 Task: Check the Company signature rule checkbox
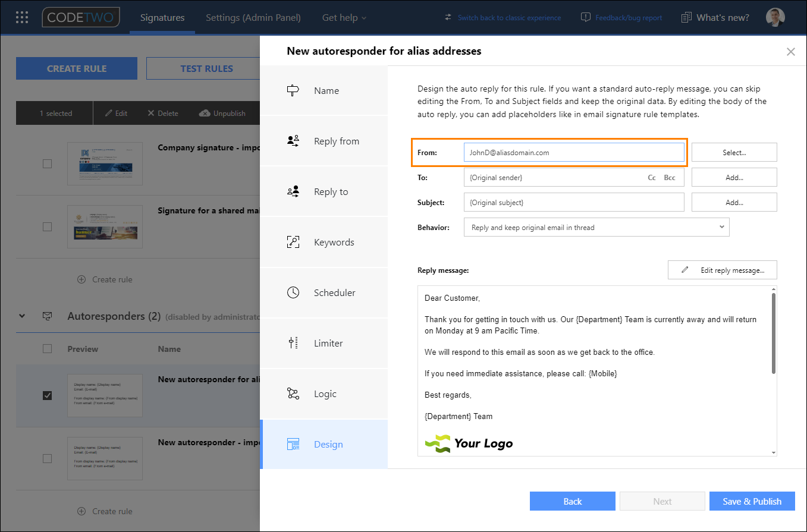[47, 163]
